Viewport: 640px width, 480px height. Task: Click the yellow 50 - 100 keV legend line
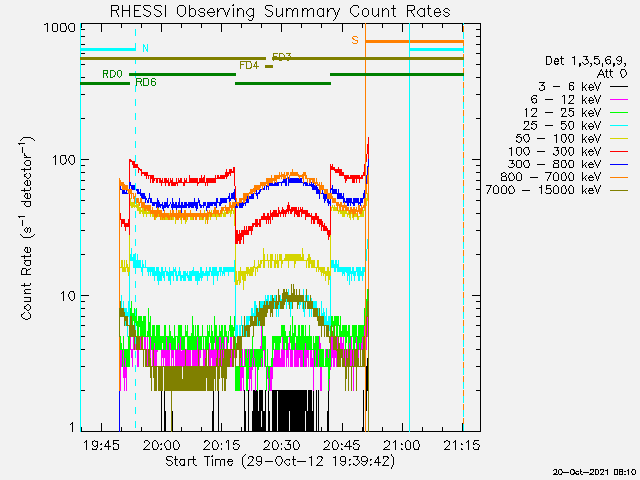[619, 139]
